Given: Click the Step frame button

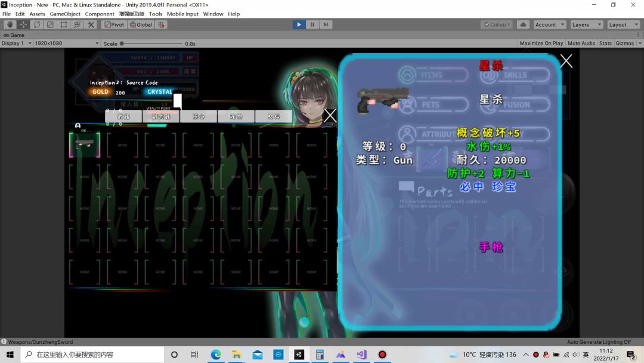Looking at the screenshot, I should pyautogui.click(x=326, y=24).
